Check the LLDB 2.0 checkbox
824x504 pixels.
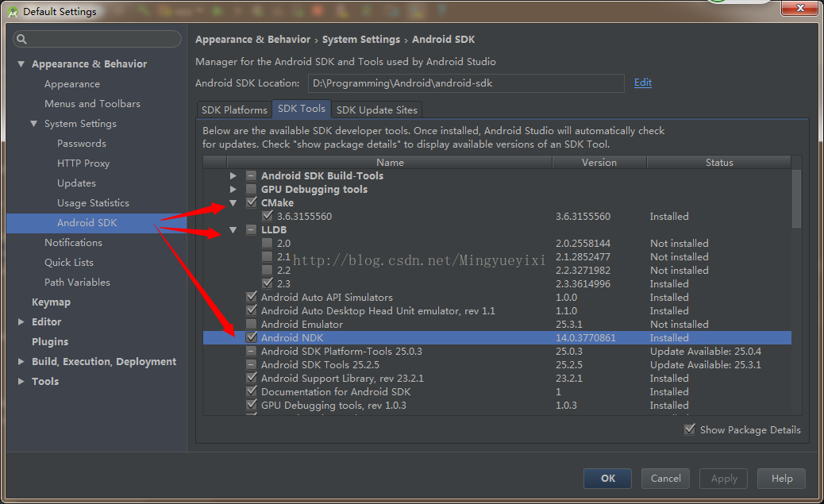pyautogui.click(x=268, y=244)
